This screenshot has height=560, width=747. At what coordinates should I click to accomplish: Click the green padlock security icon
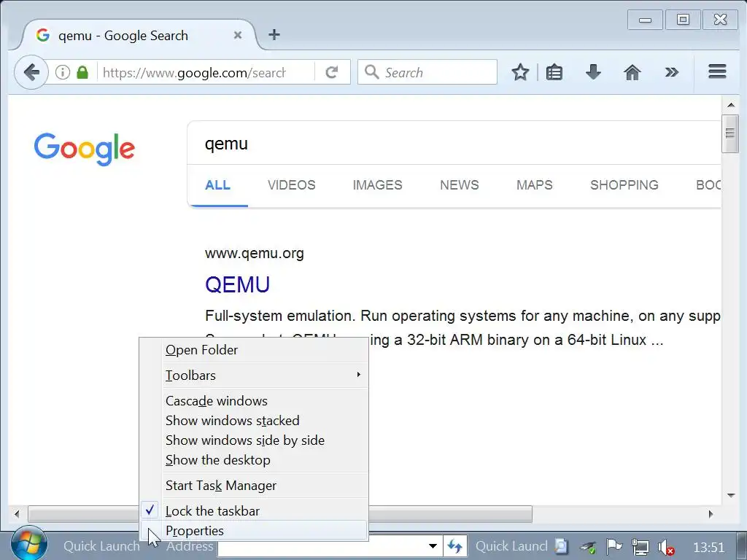click(x=82, y=72)
